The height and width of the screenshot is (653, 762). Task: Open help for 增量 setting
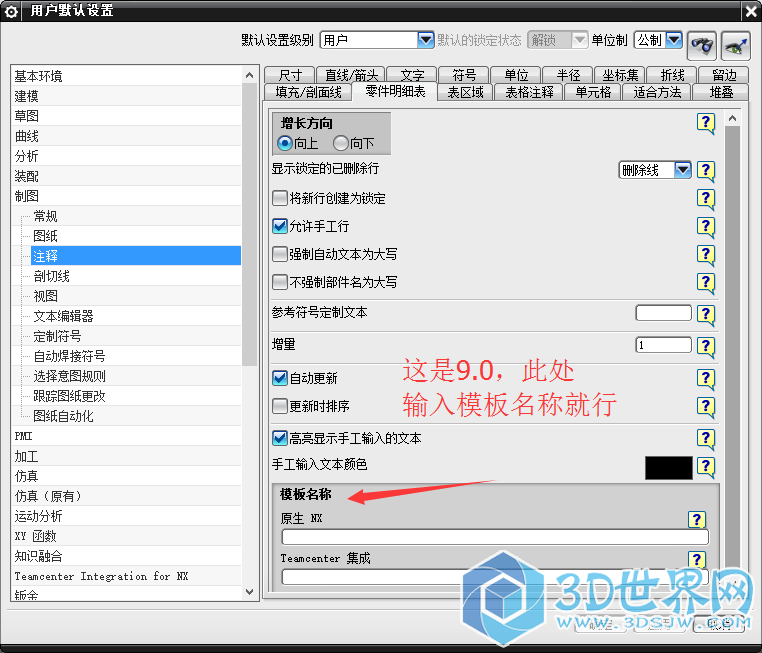click(706, 347)
